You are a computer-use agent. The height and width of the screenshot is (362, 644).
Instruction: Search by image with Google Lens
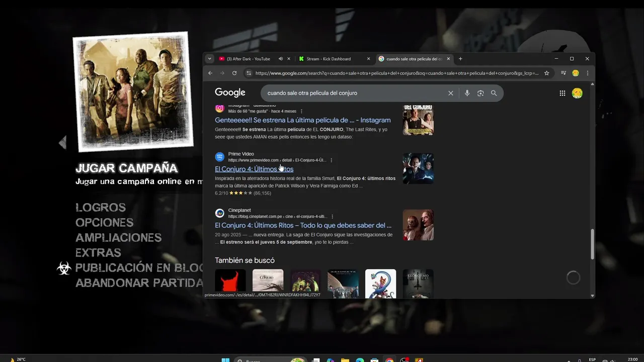480,93
